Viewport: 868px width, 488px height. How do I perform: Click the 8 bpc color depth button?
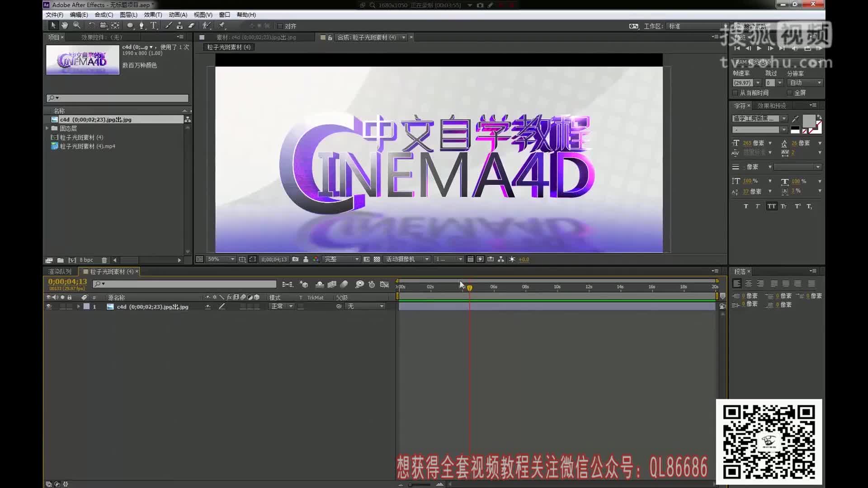(86, 260)
